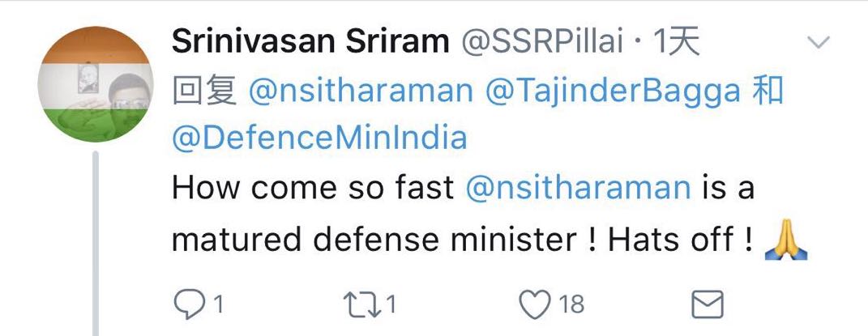Click the thread line below the avatar
Screen dimensions: 868x336
[96, 243]
